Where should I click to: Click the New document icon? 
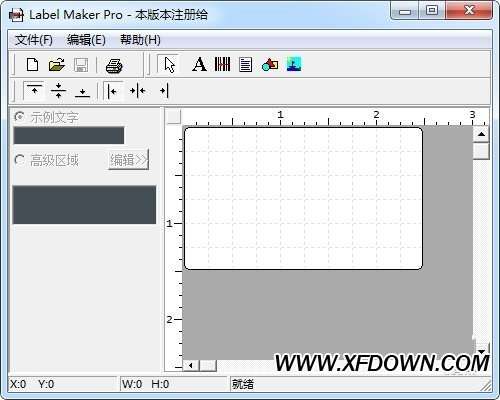[32, 64]
